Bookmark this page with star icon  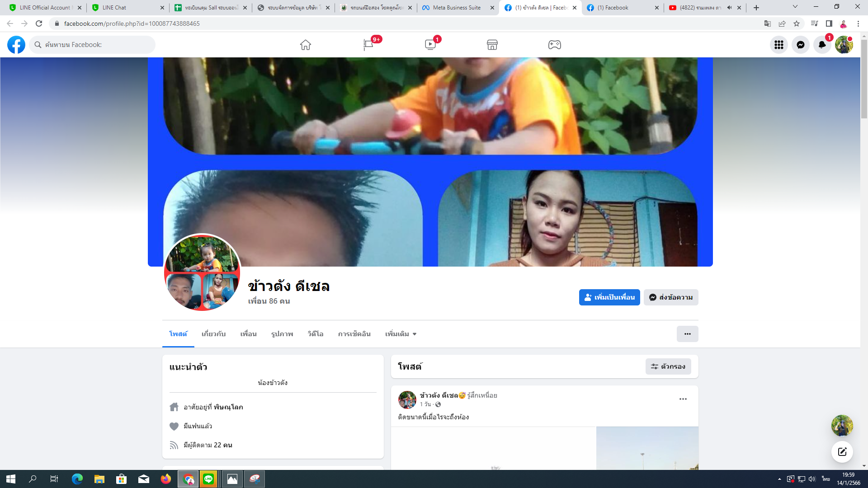tap(797, 23)
